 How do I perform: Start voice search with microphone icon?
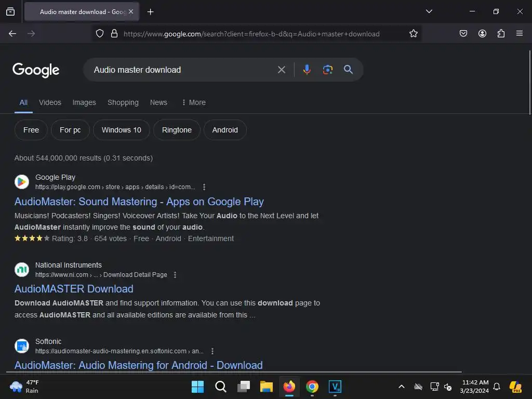pyautogui.click(x=307, y=70)
